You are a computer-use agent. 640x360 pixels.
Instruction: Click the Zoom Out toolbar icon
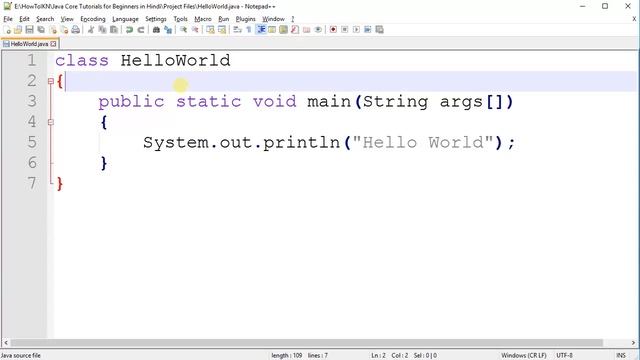195,30
